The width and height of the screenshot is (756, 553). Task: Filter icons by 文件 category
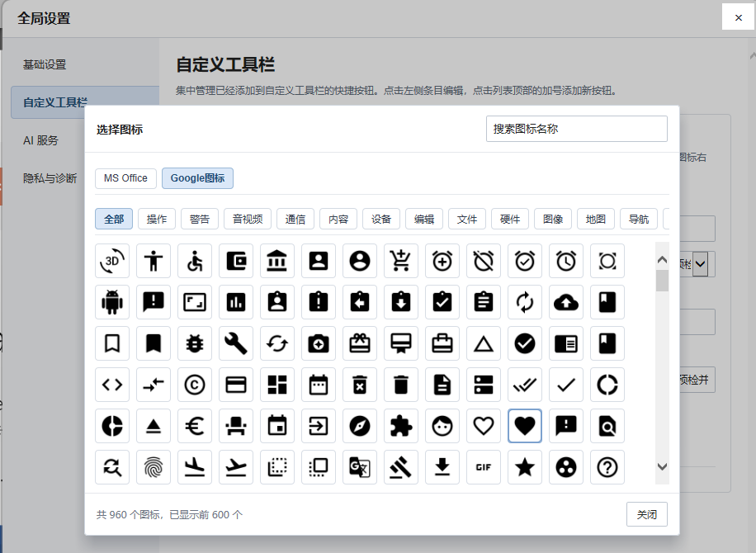pyautogui.click(x=467, y=219)
